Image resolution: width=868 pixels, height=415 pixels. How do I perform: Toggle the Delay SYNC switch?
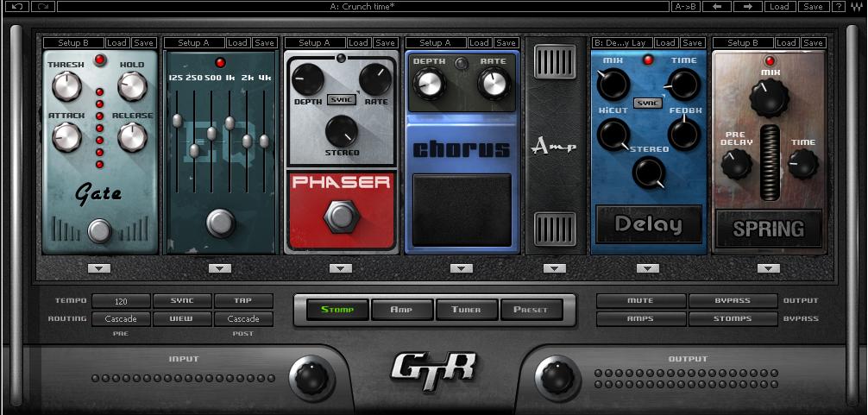point(649,104)
